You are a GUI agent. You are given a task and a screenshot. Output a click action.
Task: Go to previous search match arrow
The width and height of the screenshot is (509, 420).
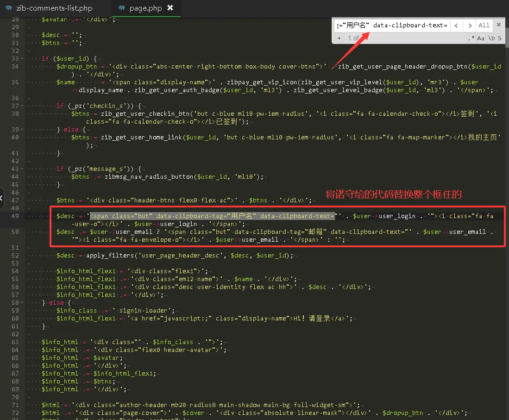tap(456, 25)
